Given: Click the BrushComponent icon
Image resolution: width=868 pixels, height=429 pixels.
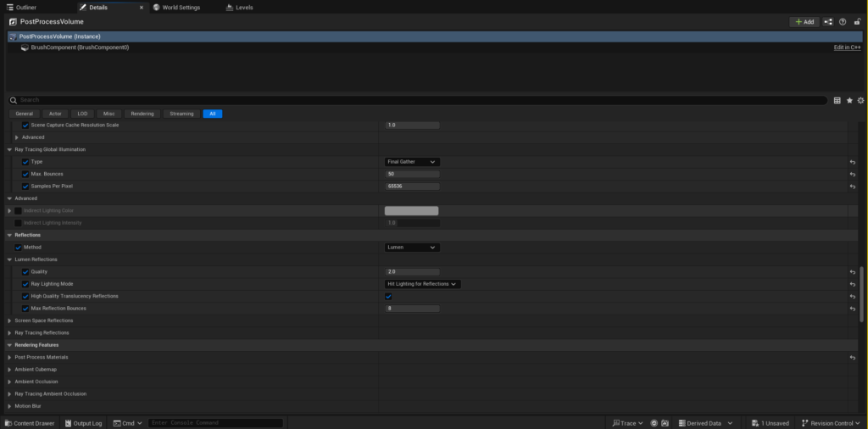Looking at the screenshot, I should click(25, 47).
